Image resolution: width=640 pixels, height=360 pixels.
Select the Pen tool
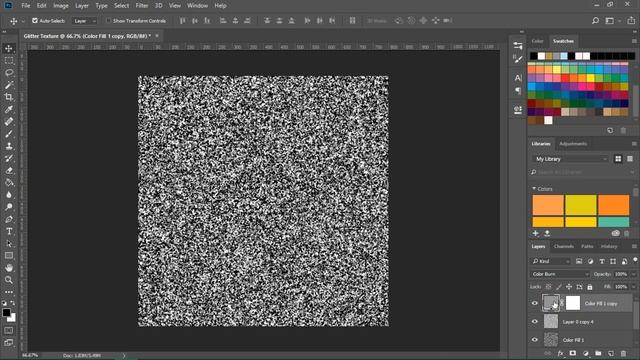[x=9, y=219]
